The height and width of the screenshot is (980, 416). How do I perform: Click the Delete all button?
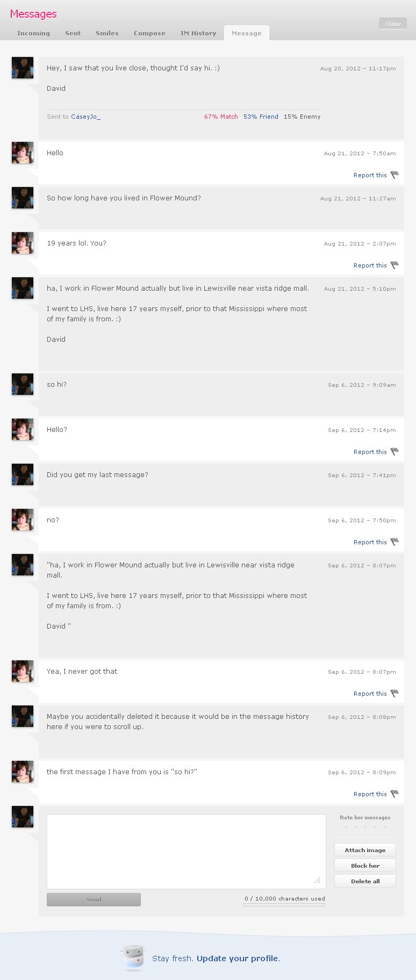365,881
